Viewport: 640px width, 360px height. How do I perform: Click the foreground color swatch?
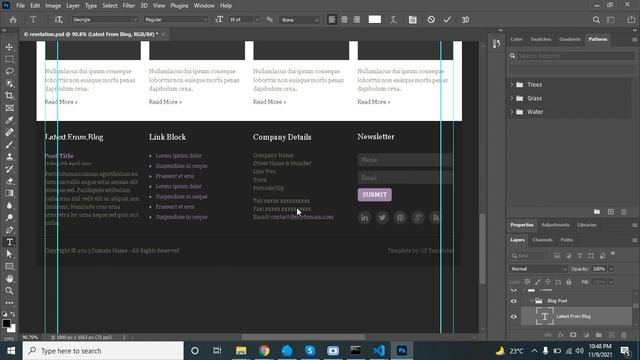coord(6,323)
